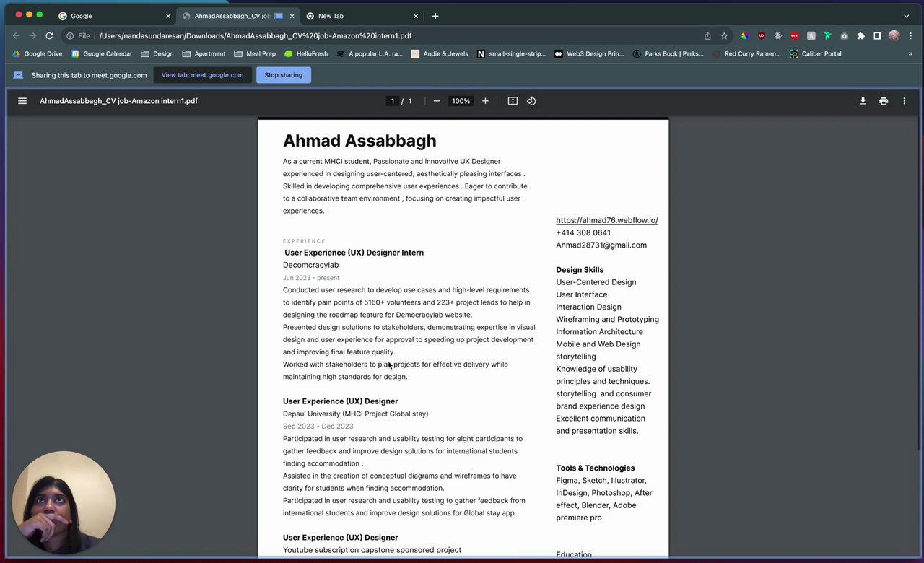Screen dimensions: 924x563
Task: Open the HelloFresh bookmark
Action: pos(306,53)
